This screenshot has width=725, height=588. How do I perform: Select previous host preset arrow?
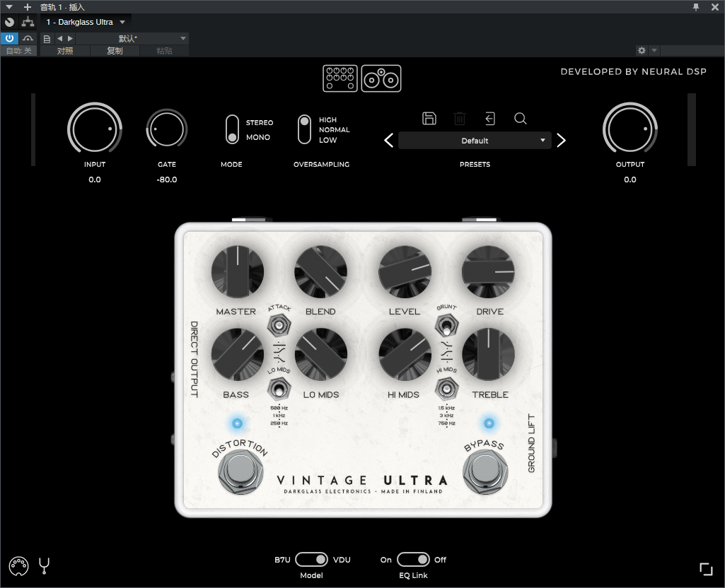tap(59, 39)
